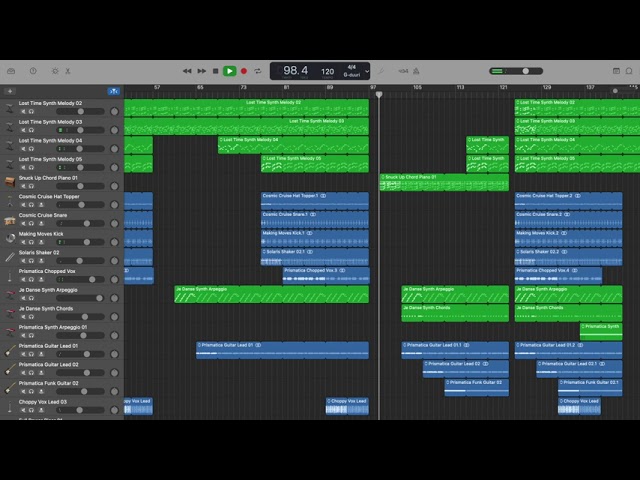Screen dimensions: 640x480
Task: Open the LCD display mode chevron
Action: tap(367, 71)
